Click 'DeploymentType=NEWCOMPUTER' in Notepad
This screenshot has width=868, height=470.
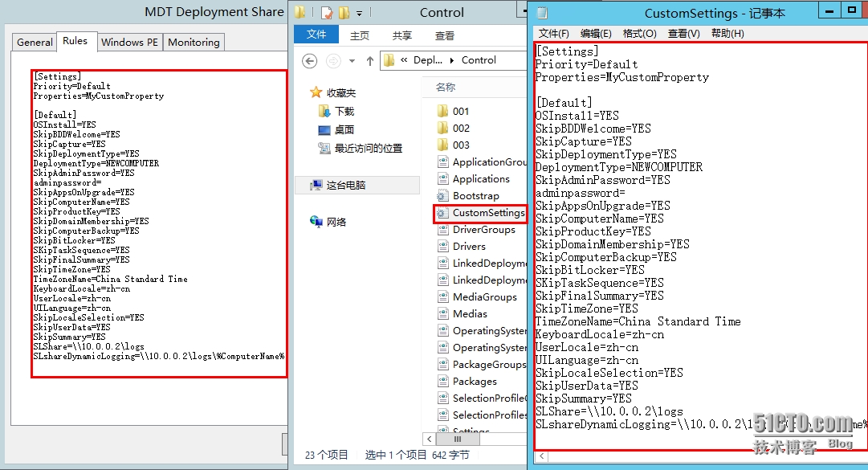(619, 167)
